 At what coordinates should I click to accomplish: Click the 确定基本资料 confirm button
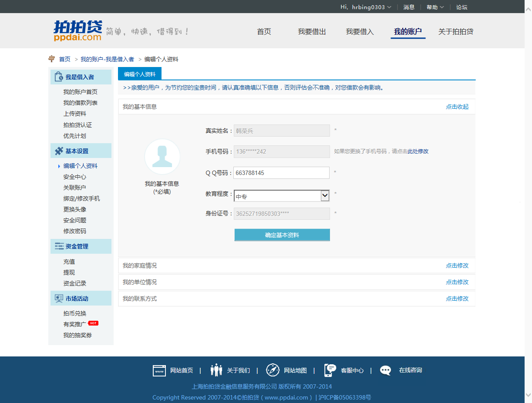282,235
